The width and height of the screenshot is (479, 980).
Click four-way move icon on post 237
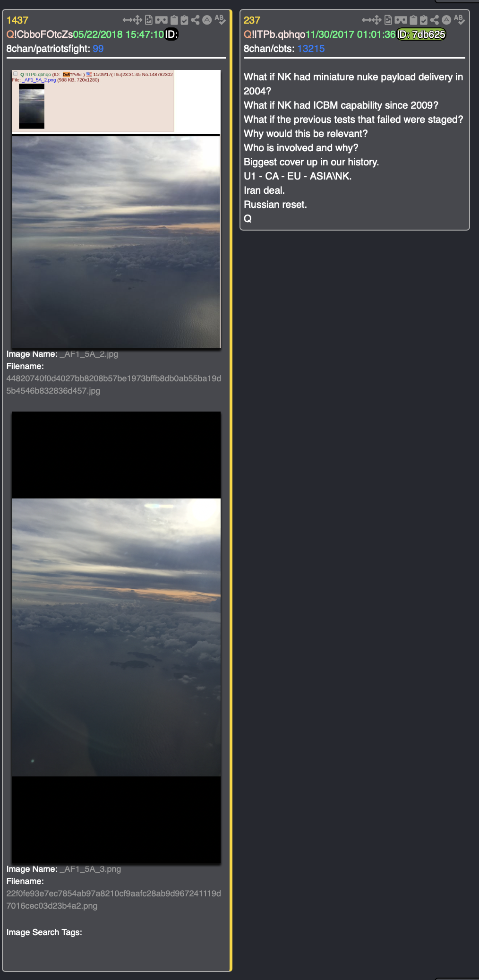pyautogui.click(x=377, y=20)
